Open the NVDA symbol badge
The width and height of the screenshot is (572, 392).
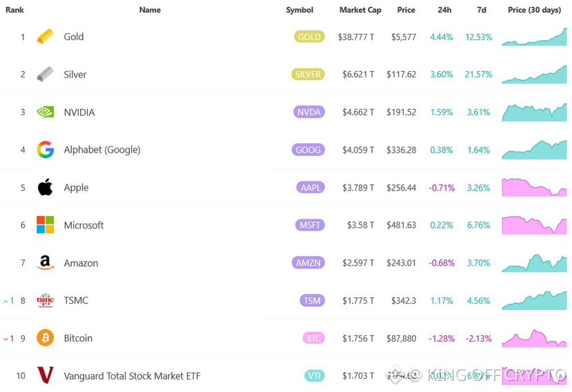308,112
